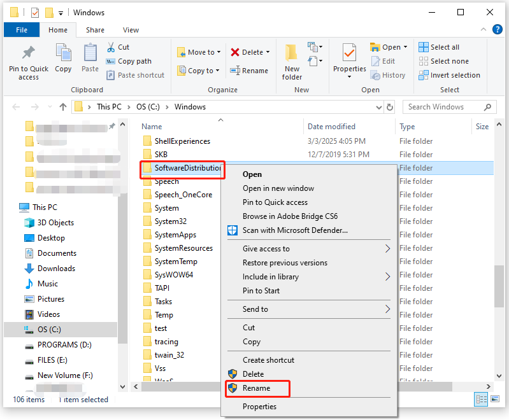Switch to the Share ribbon tab
Viewport: 509px width, 420px height.
tap(95, 30)
